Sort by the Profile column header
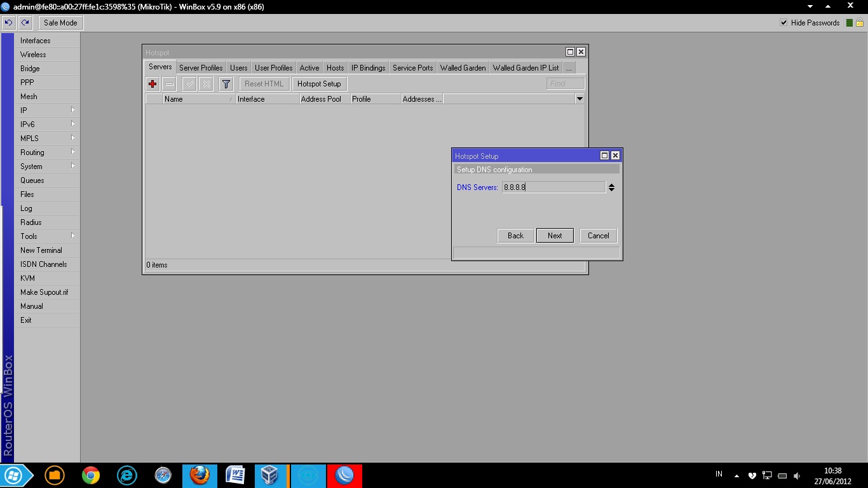 pos(376,99)
